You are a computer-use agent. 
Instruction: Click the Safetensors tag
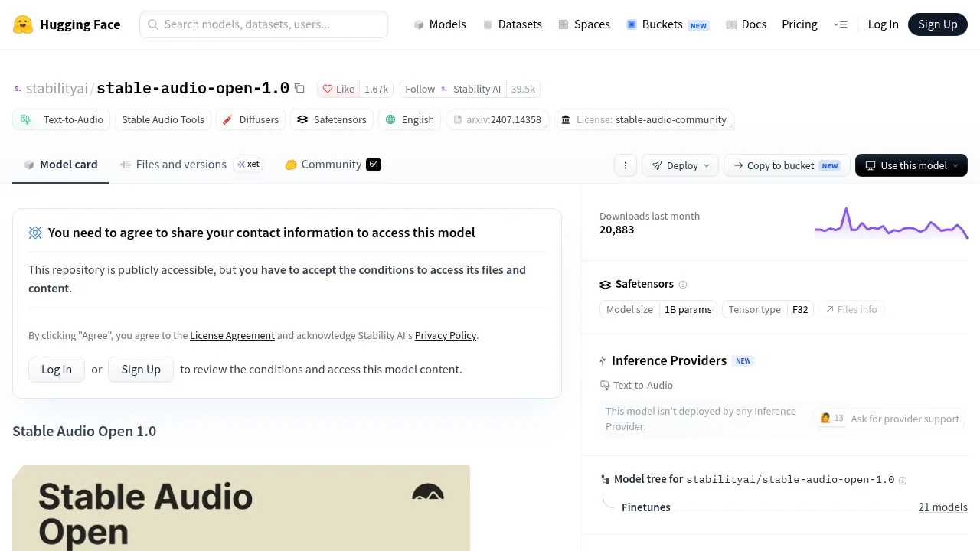332,119
